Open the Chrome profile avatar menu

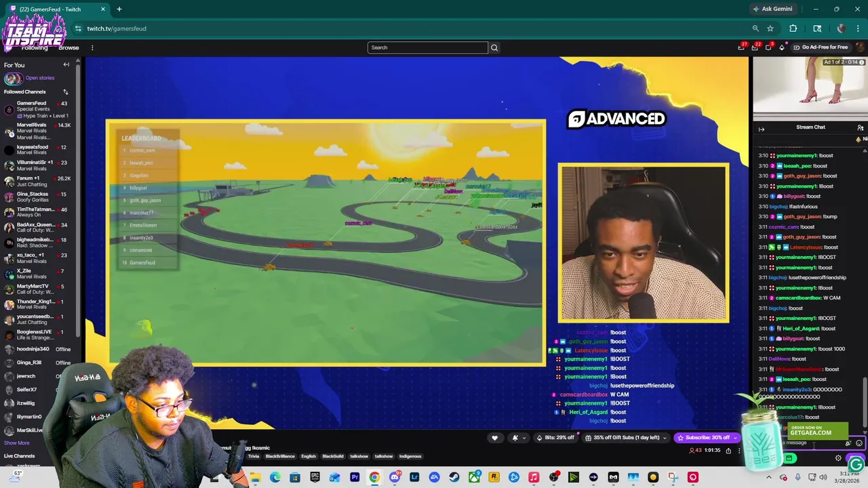click(842, 28)
